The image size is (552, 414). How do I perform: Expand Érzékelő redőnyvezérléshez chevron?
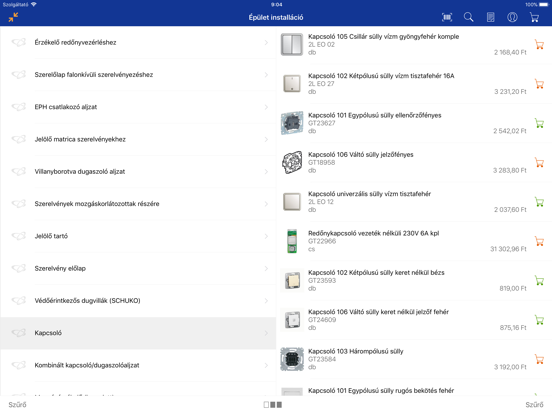[266, 43]
